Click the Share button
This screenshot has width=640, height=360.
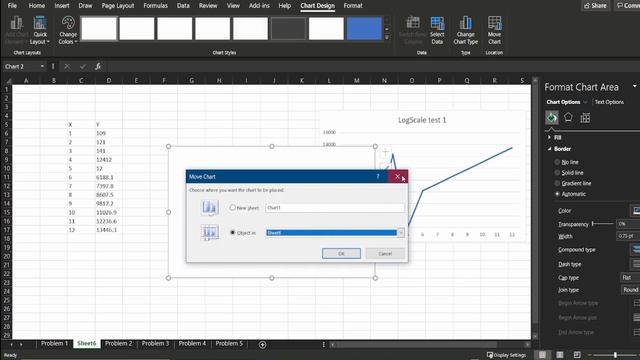595,6
